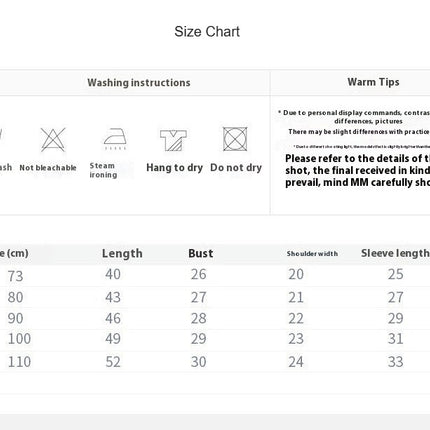Select the Washing instructions header
The width and height of the screenshot is (430, 430).
139,83
